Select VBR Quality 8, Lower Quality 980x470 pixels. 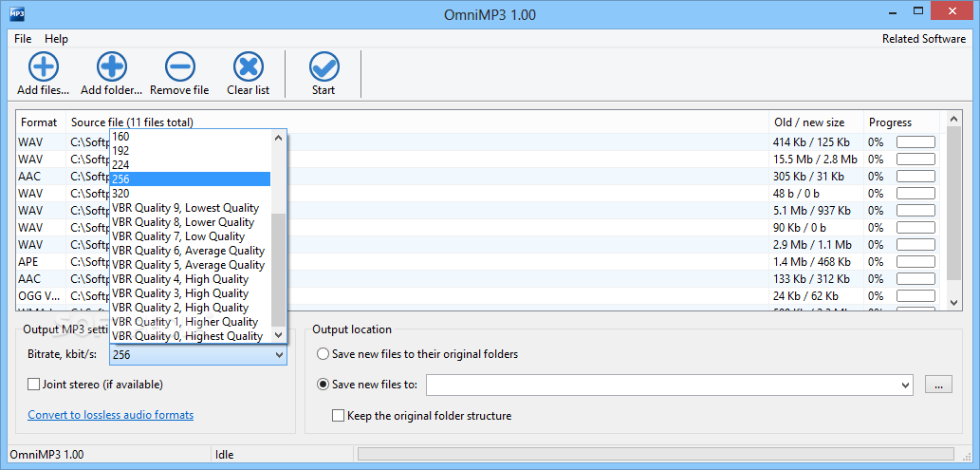(x=190, y=222)
